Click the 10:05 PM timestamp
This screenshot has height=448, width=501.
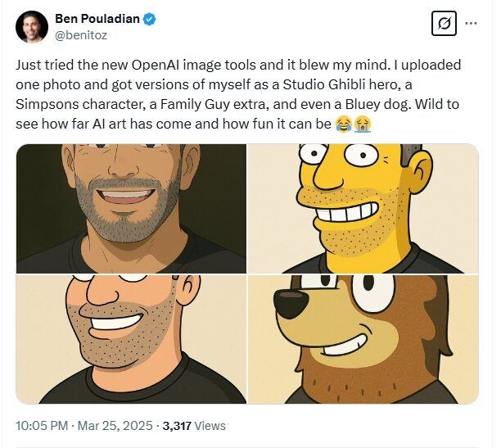click(40, 426)
